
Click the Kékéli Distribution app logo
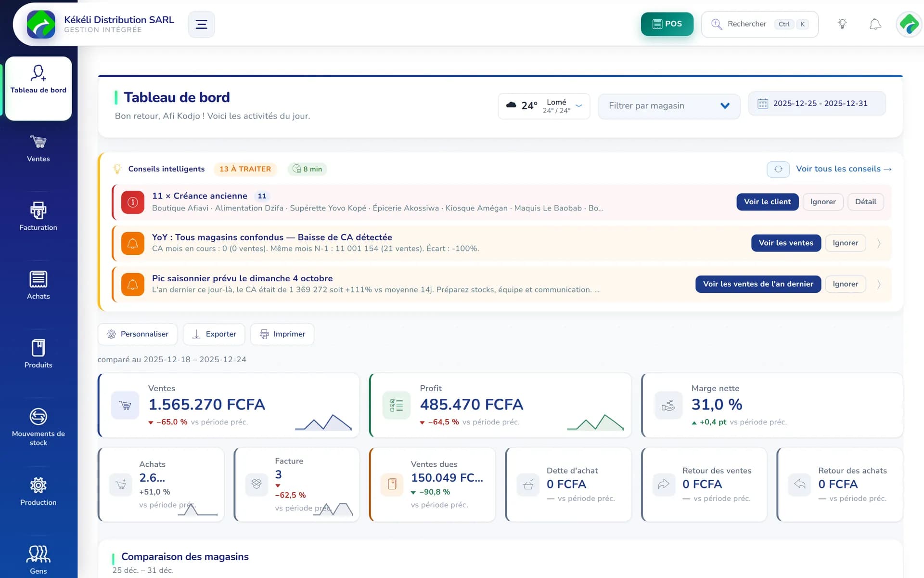click(41, 24)
